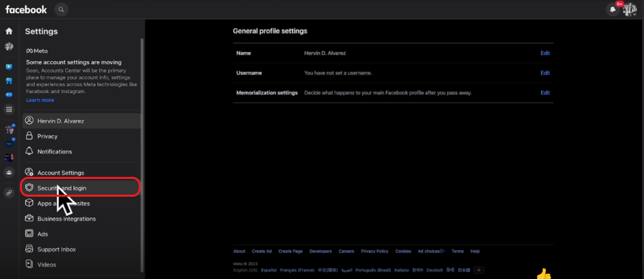Switch language to Español
This screenshot has width=644, height=279.
[268, 270]
